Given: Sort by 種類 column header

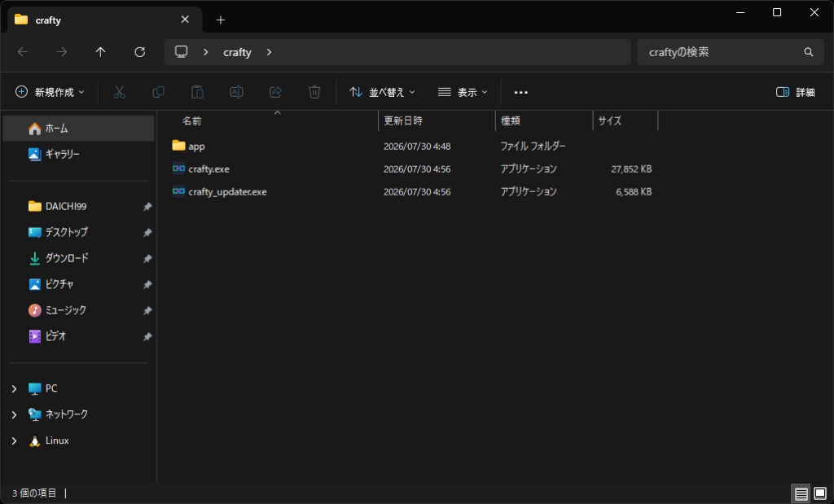Looking at the screenshot, I should click(544, 121).
